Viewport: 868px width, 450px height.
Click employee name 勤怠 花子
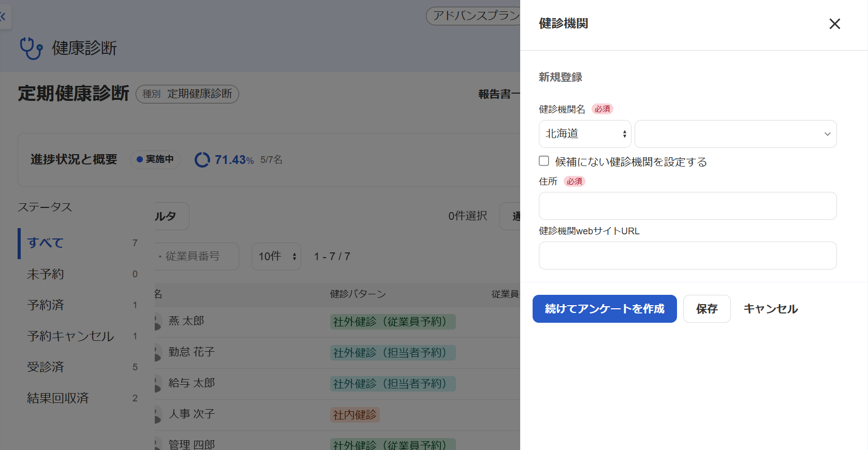click(x=192, y=352)
